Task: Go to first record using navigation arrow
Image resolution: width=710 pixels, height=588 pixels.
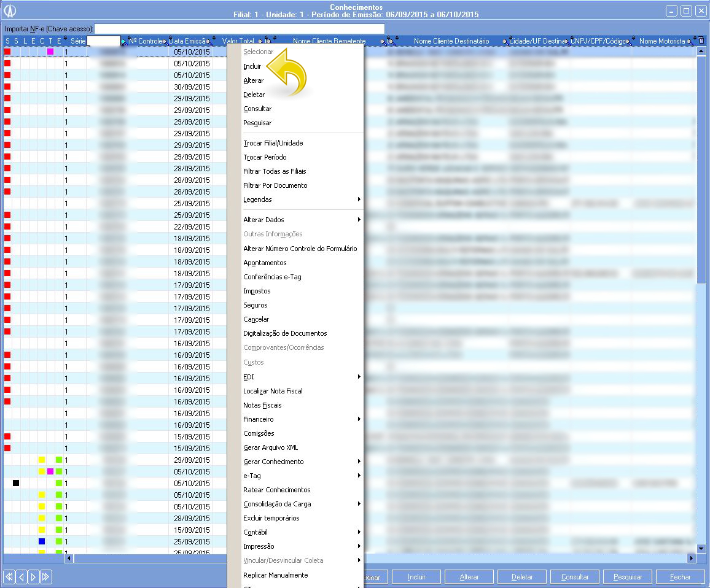Action: (x=9, y=576)
